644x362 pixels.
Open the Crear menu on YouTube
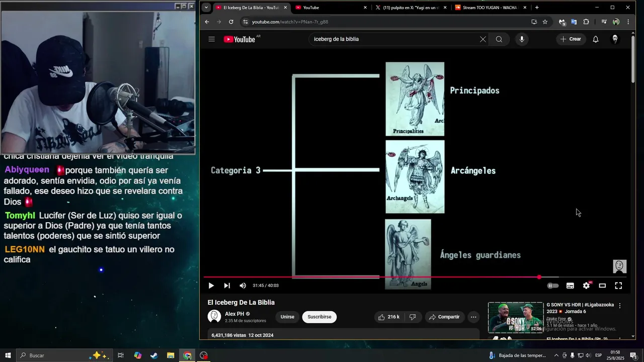571,39
